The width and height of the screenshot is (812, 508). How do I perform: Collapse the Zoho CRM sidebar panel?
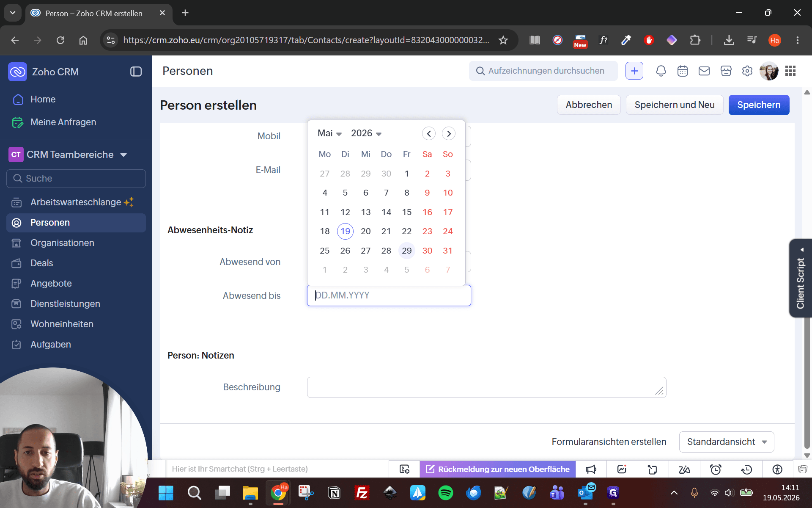[x=136, y=72]
